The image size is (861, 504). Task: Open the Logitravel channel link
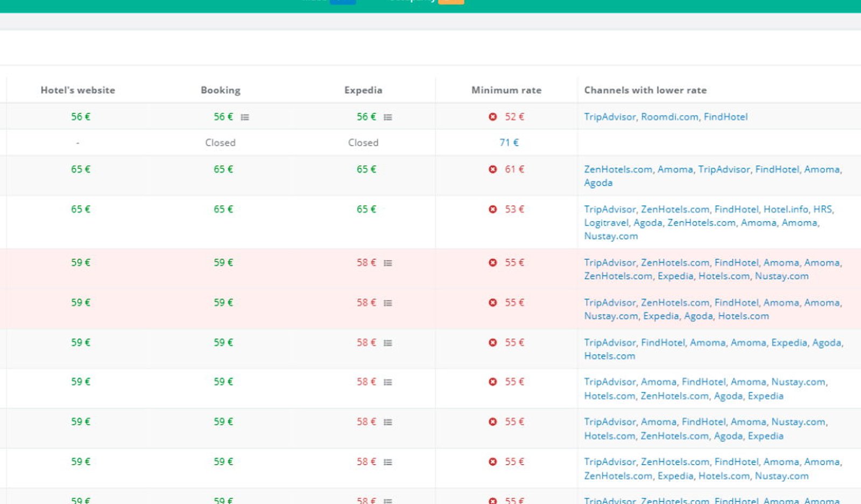[606, 223]
